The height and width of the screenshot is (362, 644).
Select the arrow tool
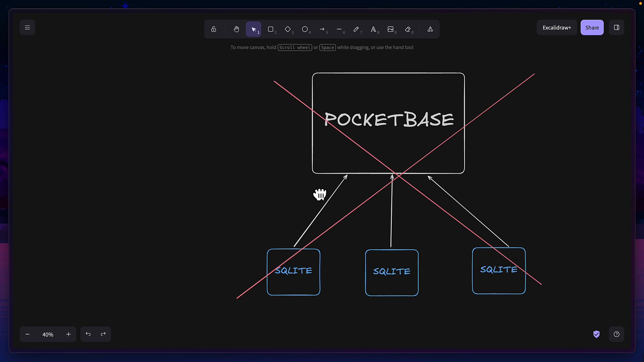(323, 29)
